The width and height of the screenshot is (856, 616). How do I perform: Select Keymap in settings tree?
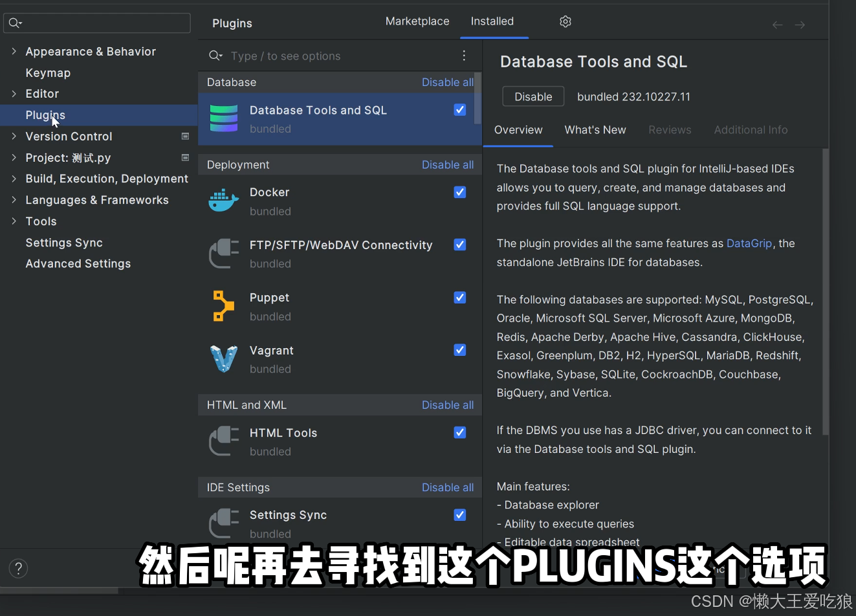tap(48, 73)
